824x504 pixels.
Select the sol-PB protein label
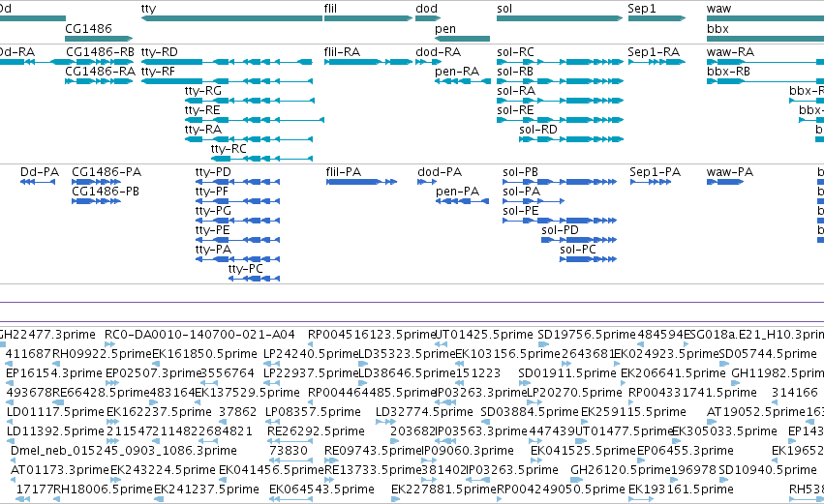520,172
